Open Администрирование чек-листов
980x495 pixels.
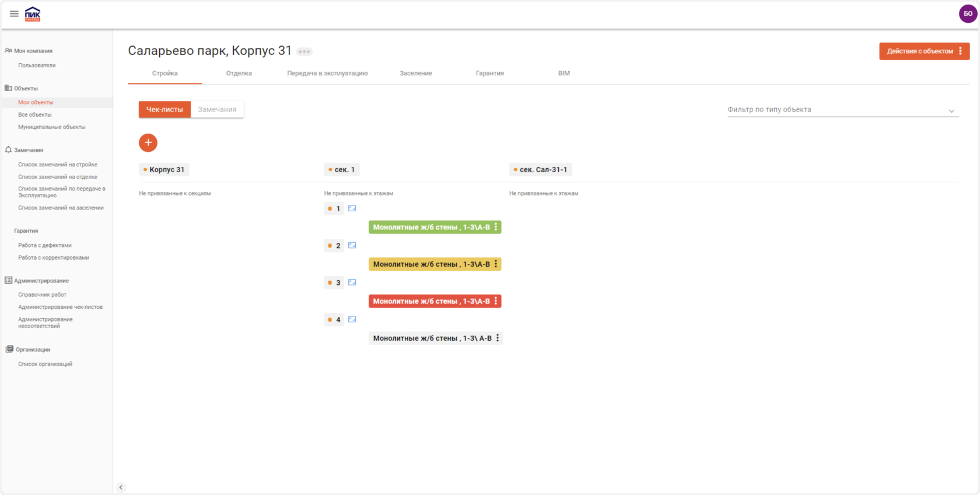[60, 307]
